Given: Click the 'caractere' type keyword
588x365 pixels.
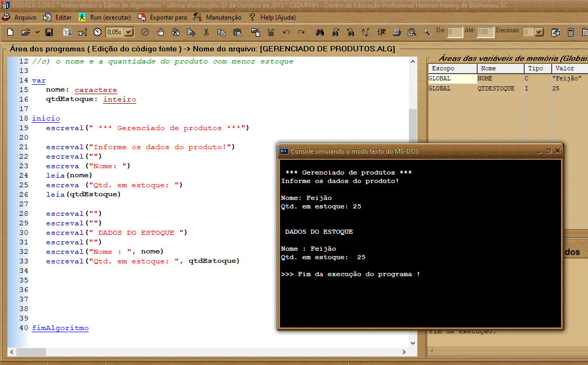Looking at the screenshot, I should 96,90.
